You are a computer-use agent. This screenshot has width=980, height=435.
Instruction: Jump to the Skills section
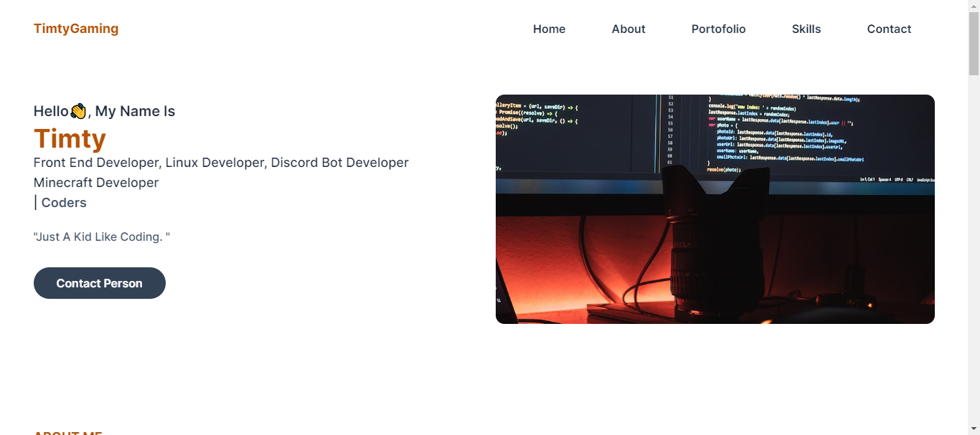(x=806, y=29)
